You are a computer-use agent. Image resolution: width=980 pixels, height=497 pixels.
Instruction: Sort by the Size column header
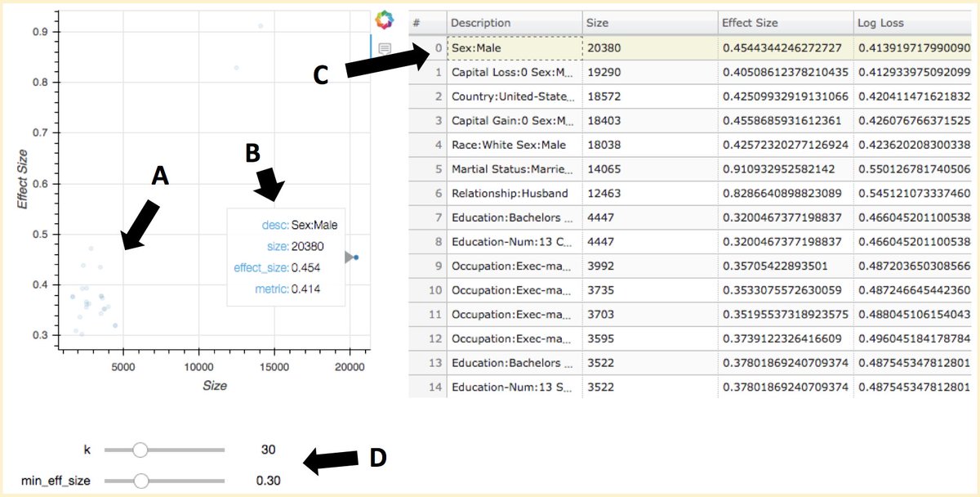tap(649, 24)
